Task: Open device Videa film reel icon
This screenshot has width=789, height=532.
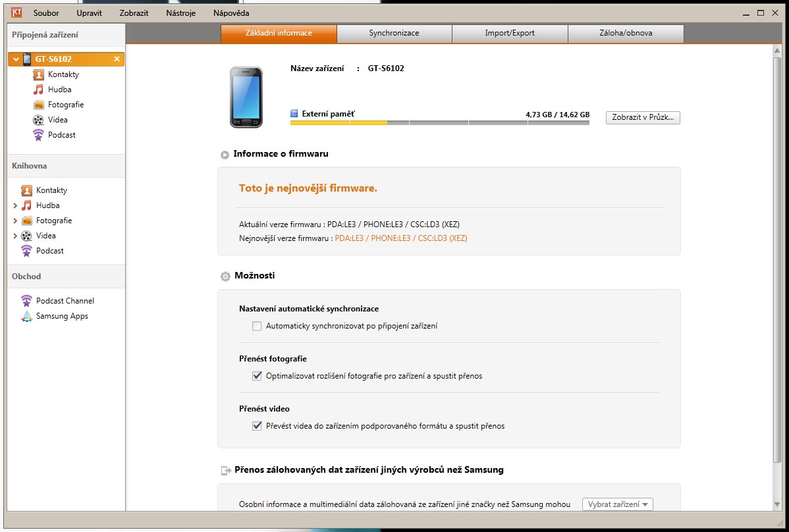Action: coord(39,120)
